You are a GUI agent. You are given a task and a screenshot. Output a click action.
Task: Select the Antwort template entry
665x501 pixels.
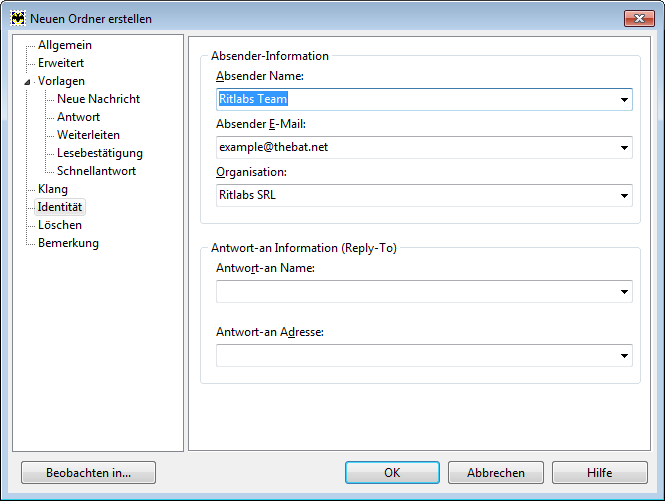(78, 117)
